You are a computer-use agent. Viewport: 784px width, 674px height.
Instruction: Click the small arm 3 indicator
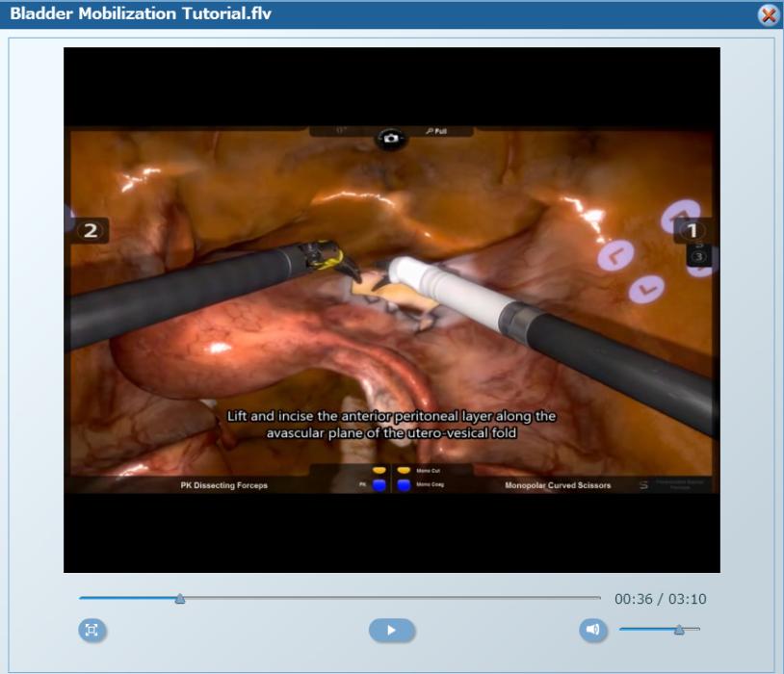699,256
